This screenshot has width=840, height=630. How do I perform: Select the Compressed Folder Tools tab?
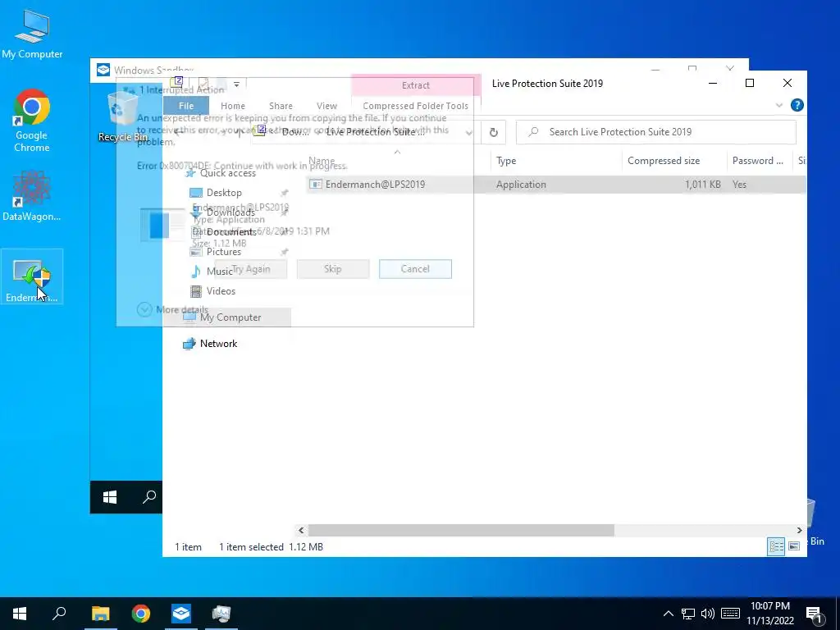click(x=415, y=106)
